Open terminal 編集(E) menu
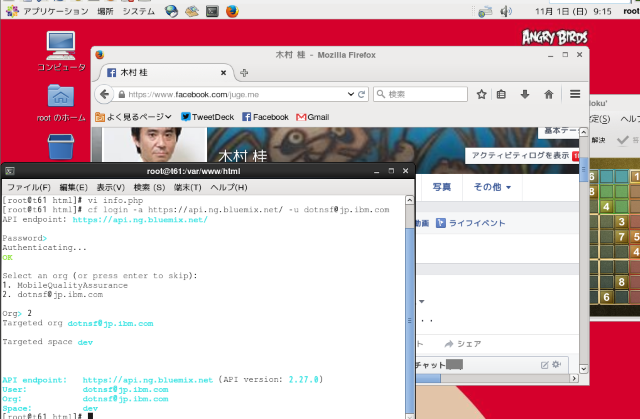 point(73,187)
